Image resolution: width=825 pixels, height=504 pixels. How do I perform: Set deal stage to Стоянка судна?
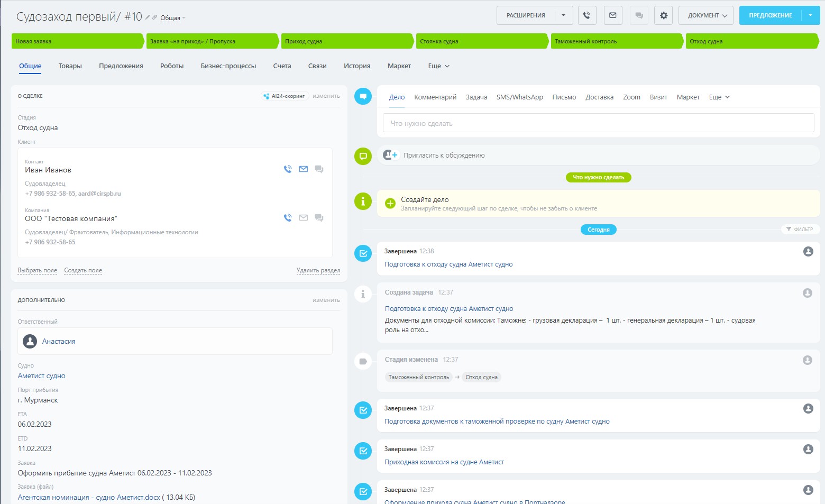tap(482, 41)
